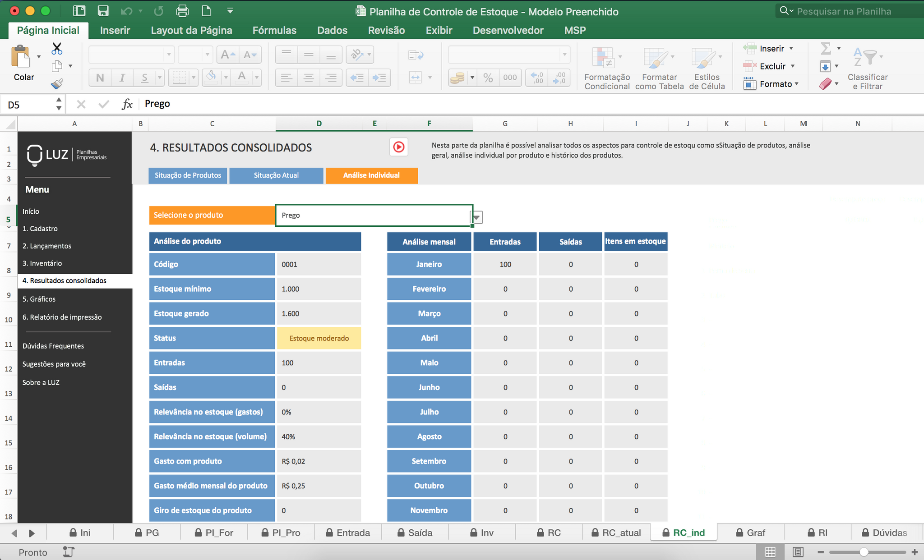Screen dimensions: 924x560
Task: Click the Print icon in title bar
Action: (x=182, y=11)
